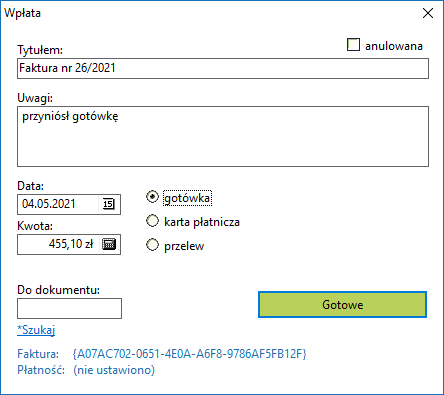Focus the empty Do dokumentu field

(x=69, y=309)
